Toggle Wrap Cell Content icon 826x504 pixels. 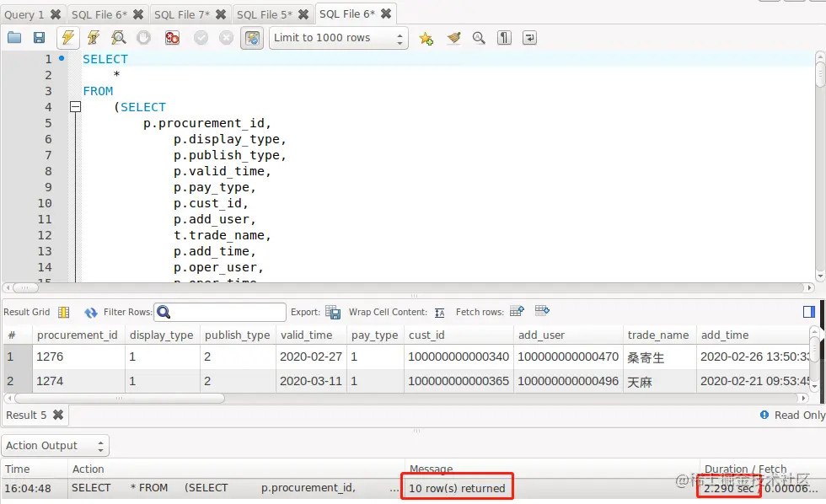point(440,313)
